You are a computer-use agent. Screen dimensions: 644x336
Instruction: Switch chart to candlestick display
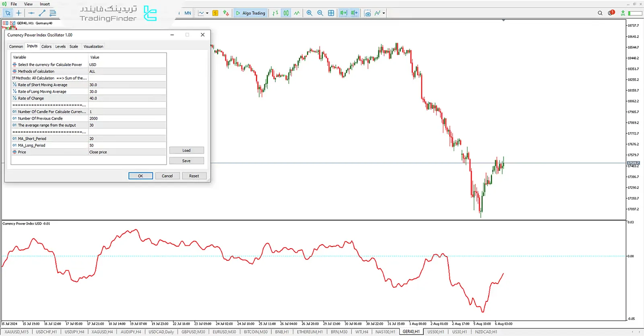(x=286, y=13)
